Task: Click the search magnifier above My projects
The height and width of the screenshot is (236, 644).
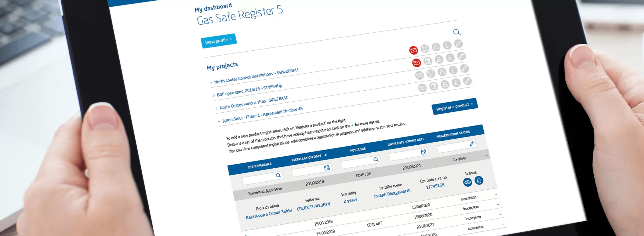Action: [x=457, y=32]
